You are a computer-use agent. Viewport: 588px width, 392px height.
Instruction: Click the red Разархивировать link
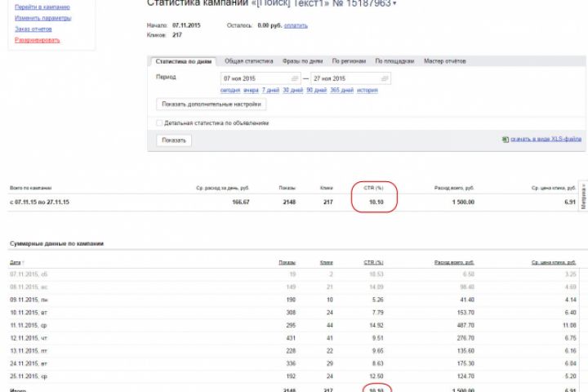37,39
